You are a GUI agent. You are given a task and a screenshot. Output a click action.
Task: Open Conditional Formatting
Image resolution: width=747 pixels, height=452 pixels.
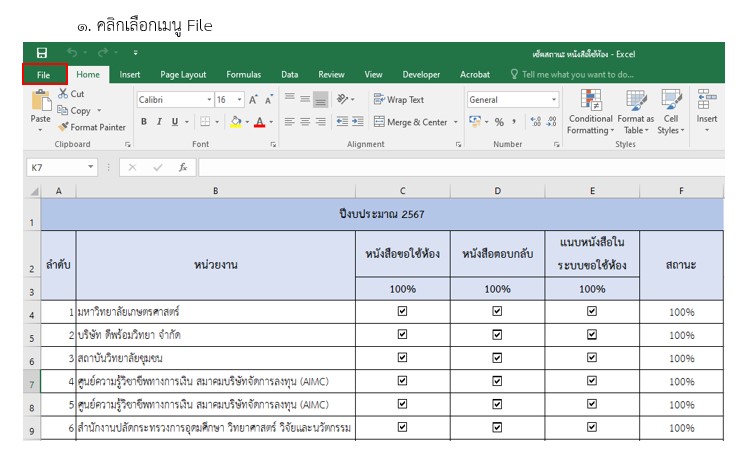(x=589, y=112)
